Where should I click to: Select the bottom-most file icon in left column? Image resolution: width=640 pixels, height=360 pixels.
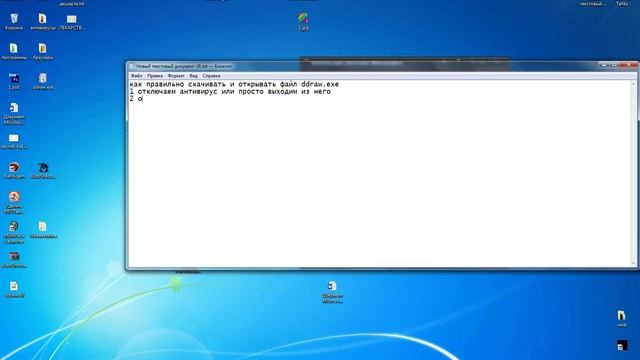click(x=14, y=289)
